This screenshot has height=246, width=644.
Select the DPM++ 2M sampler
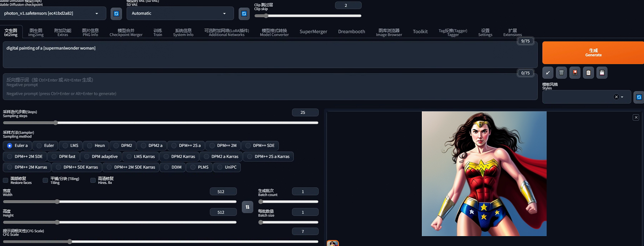(x=223, y=145)
